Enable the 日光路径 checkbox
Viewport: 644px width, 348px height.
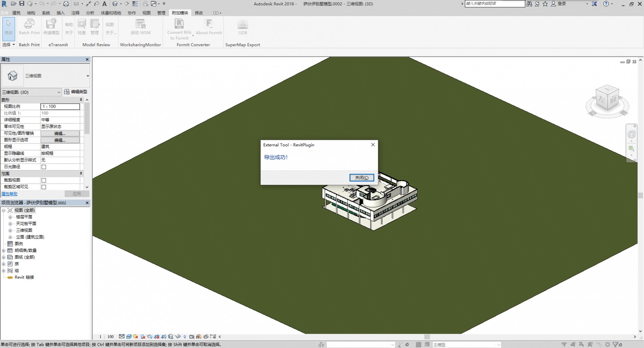click(x=44, y=167)
